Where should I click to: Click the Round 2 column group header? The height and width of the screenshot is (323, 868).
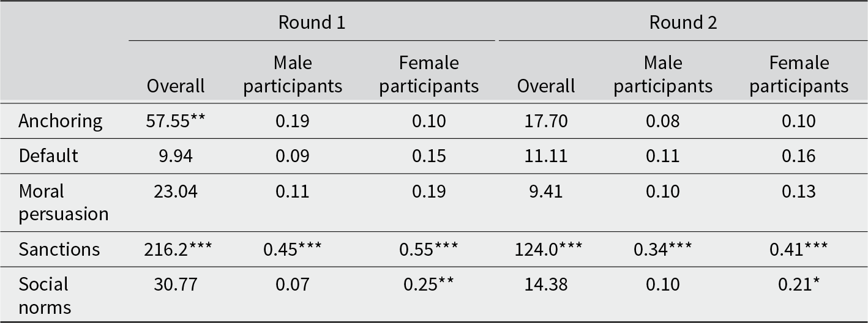pos(683,23)
